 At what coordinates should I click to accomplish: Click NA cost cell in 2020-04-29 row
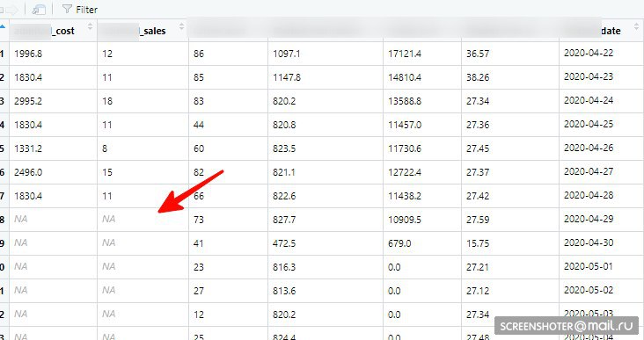(20, 220)
